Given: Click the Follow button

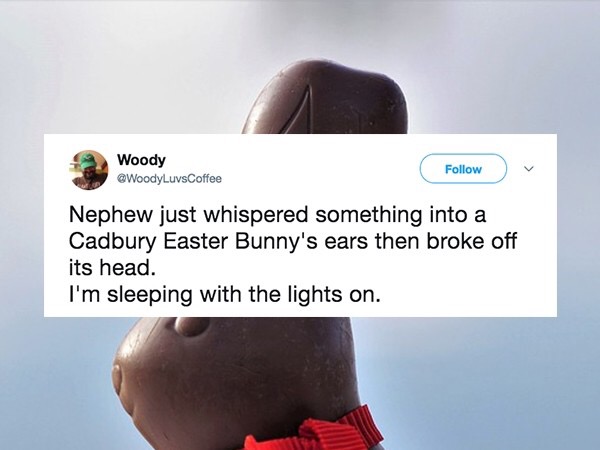Looking at the screenshot, I should coord(463,169).
